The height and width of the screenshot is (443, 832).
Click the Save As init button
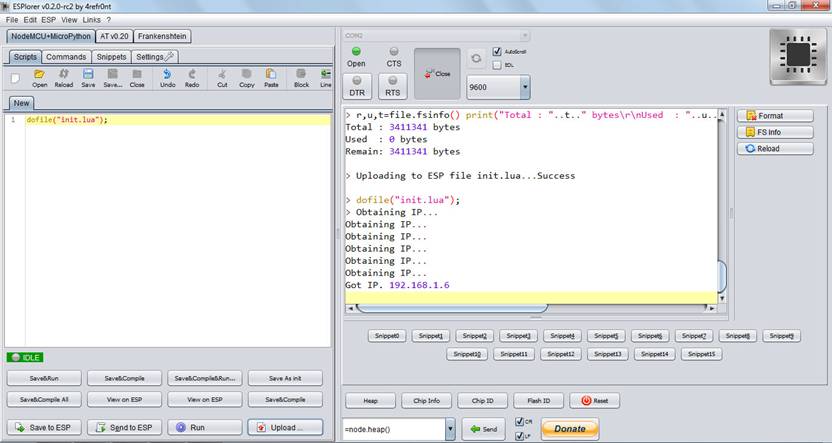(x=285, y=378)
